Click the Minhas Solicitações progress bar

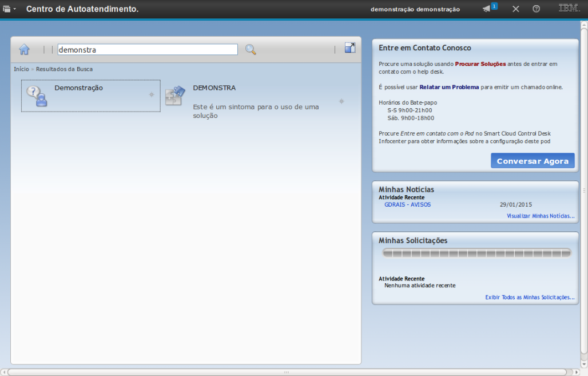tap(476, 253)
